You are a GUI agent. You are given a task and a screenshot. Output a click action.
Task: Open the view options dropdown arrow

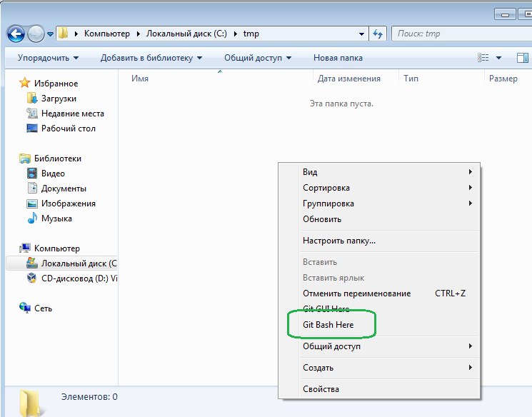[498, 58]
